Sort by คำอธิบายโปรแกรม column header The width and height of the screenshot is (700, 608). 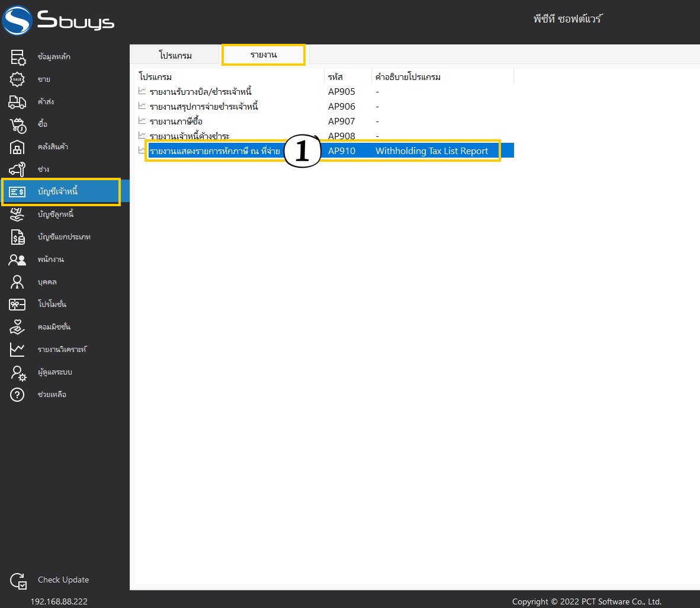tap(408, 77)
